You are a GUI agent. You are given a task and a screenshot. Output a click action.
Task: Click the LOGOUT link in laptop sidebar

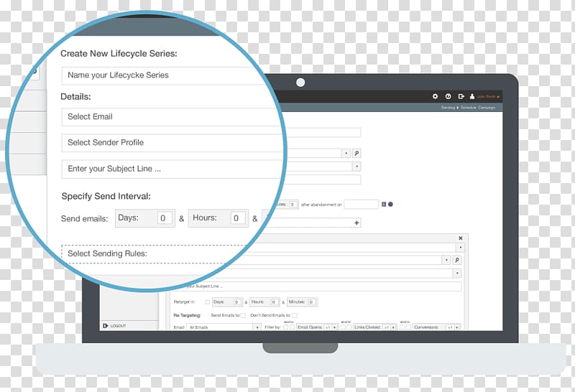[118, 326]
